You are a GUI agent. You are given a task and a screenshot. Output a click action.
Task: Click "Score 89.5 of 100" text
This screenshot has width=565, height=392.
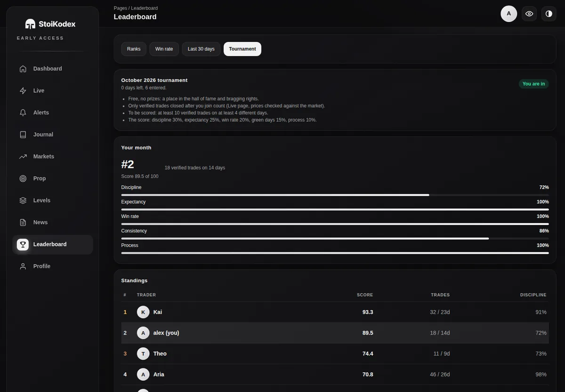[x=140, y=176]
